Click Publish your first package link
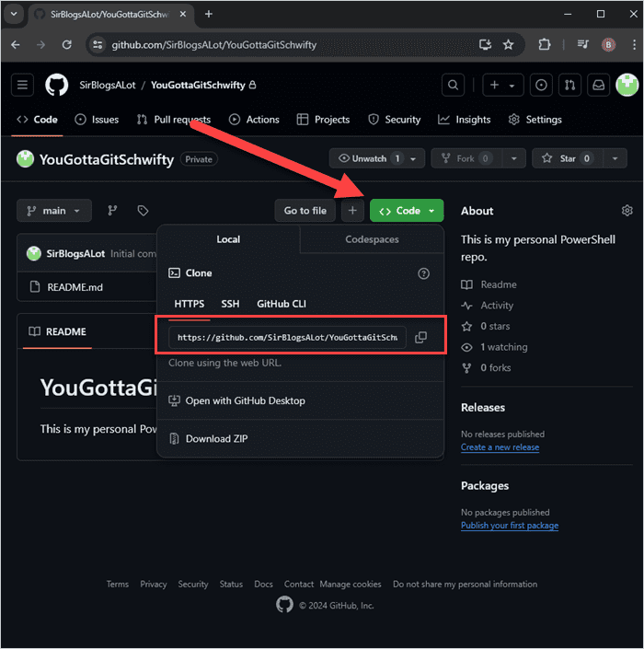Image resolution: width=644 pixels, height=649 pixels. tap(510, 526)
